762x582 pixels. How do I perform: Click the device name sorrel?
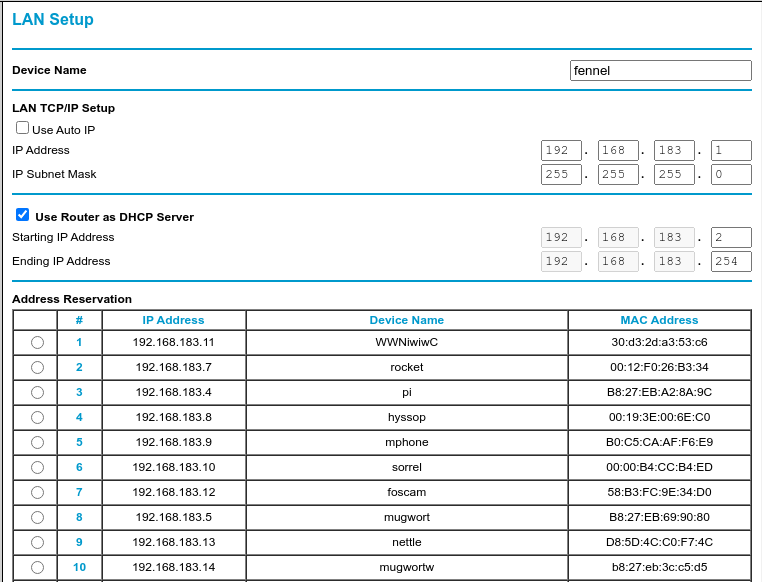click(407, 467)
